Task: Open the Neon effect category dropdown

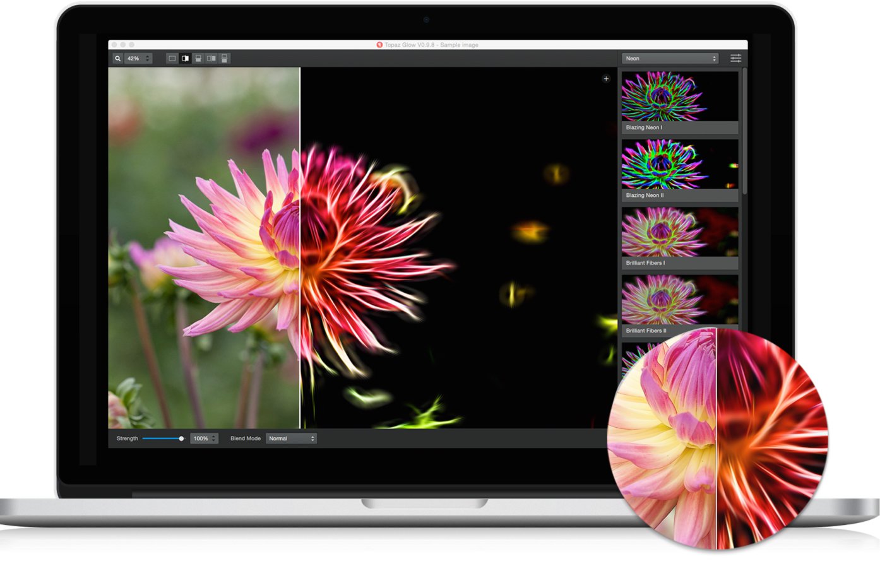Action: [x=670, y=59]
